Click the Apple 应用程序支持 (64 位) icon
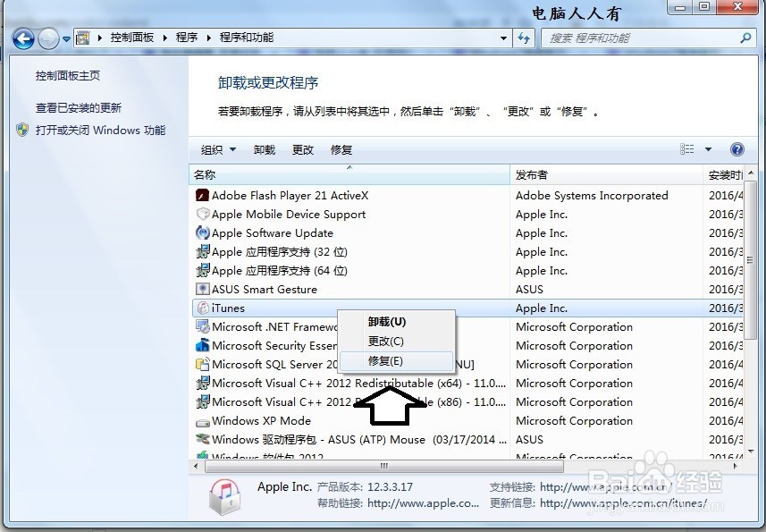This screenshot has width=766, height=532. pyautogui.click(x=202, y=271)
